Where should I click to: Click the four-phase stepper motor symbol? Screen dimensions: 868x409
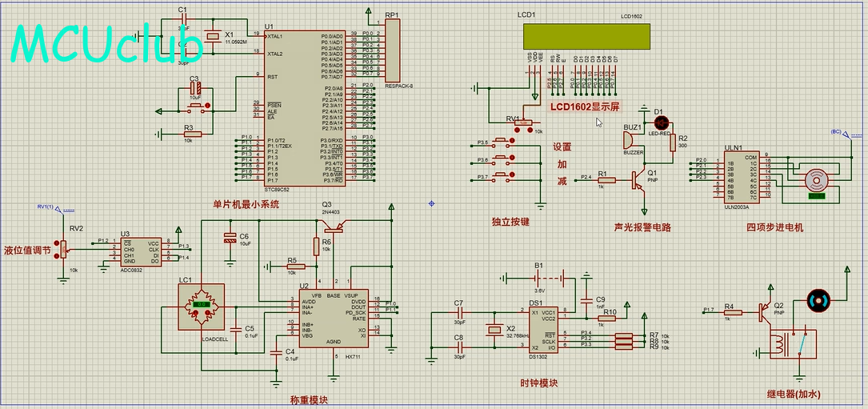click(816, 182)
